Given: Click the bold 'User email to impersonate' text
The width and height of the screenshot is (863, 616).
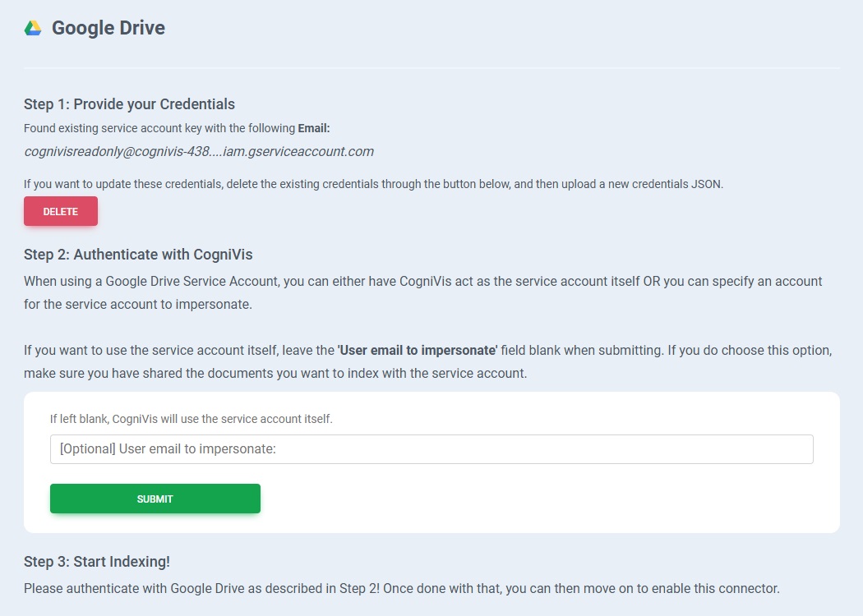Looking at the screenshot, I should point(418,350).
